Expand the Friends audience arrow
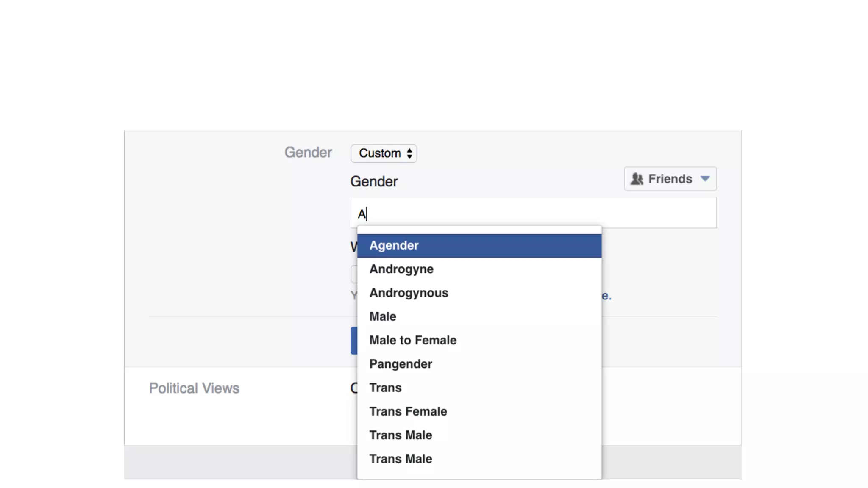This screenshot has width=868, height=488. (x=705, y=179)
